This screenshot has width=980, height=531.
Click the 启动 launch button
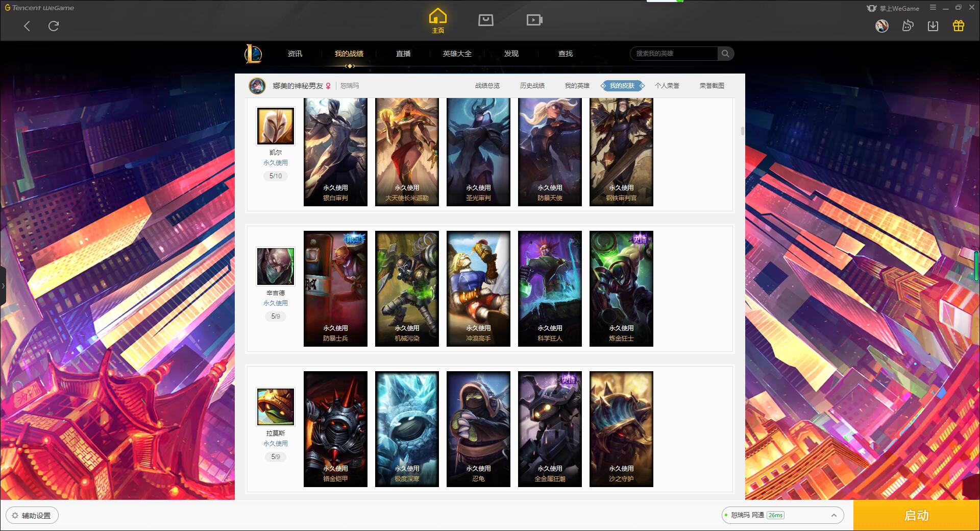[x=917, y=515]
